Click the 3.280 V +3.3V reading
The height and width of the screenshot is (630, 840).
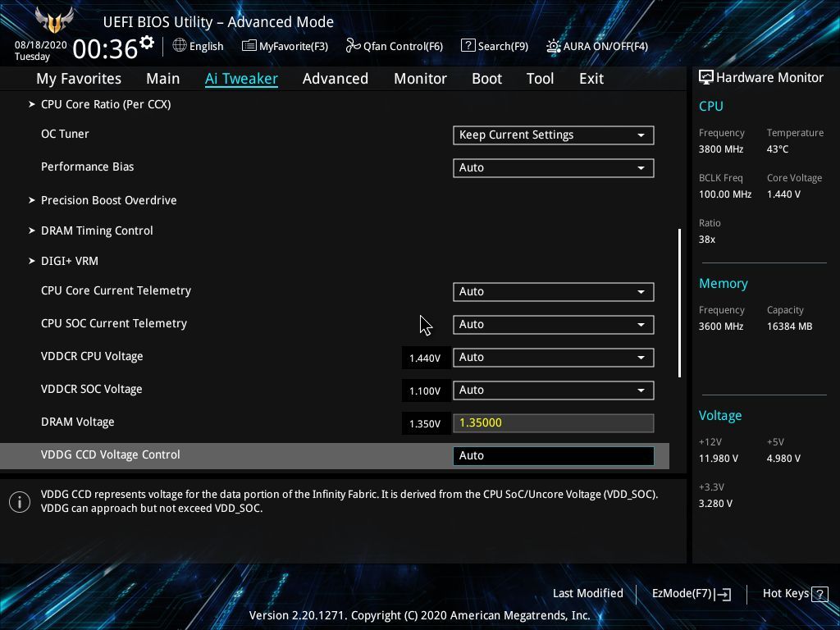715,504
